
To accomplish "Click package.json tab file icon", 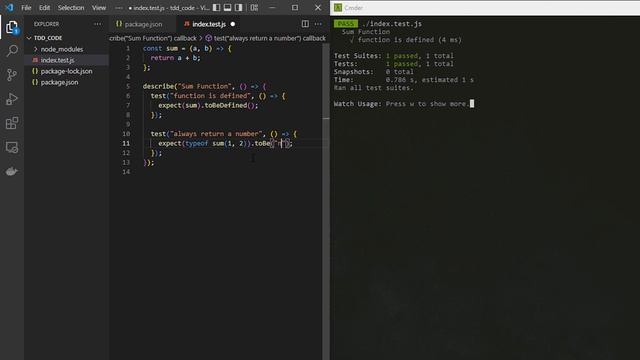I will 119,24.
